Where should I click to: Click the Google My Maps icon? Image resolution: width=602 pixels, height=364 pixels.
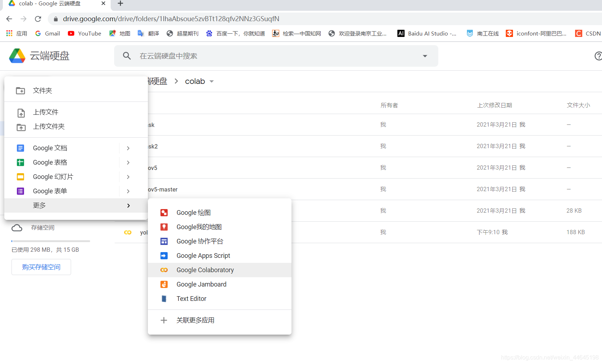click(164, 227)
